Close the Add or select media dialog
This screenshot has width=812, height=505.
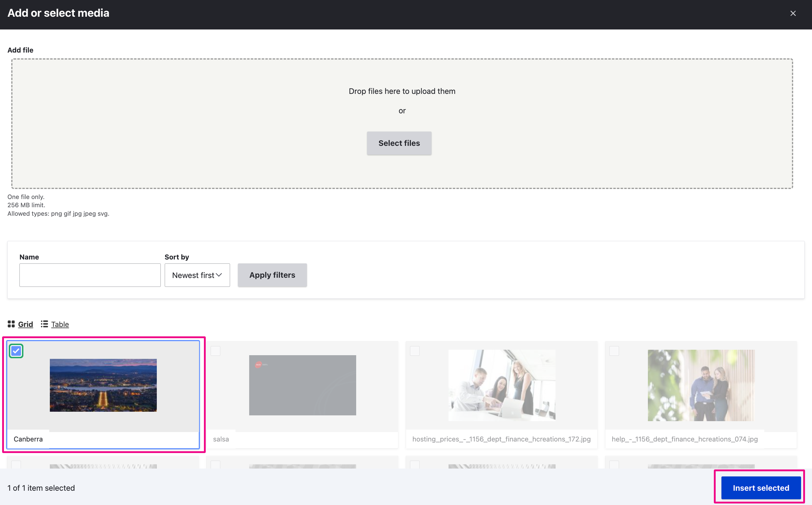point(793,13)
